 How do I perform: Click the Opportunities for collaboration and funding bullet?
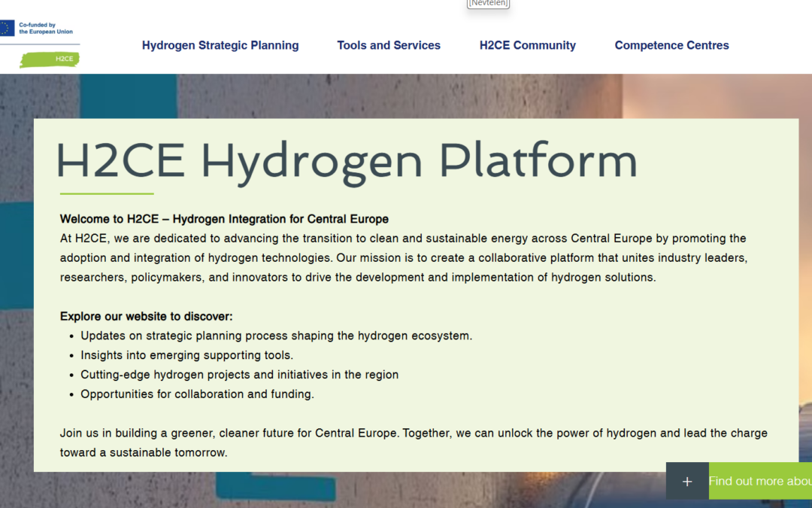click(x=197, y=392)
